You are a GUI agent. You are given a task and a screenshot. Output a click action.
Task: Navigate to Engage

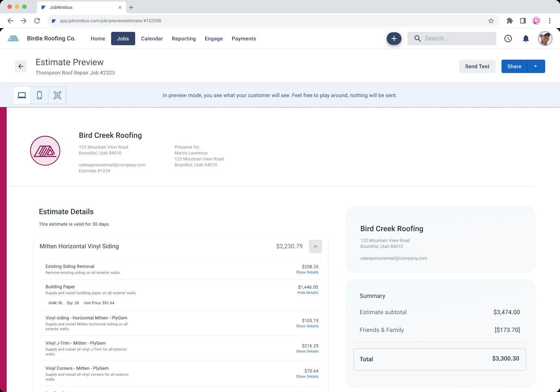click(x=214, y=39)
